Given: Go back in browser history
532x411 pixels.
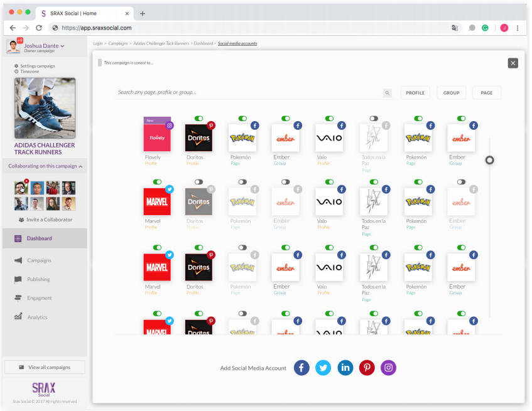Looking at the screenshot, I should 13,28.
